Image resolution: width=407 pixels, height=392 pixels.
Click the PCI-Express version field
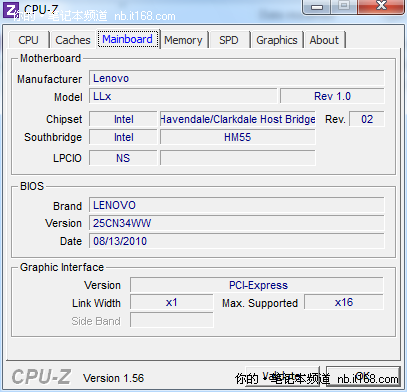click(257, 285)
